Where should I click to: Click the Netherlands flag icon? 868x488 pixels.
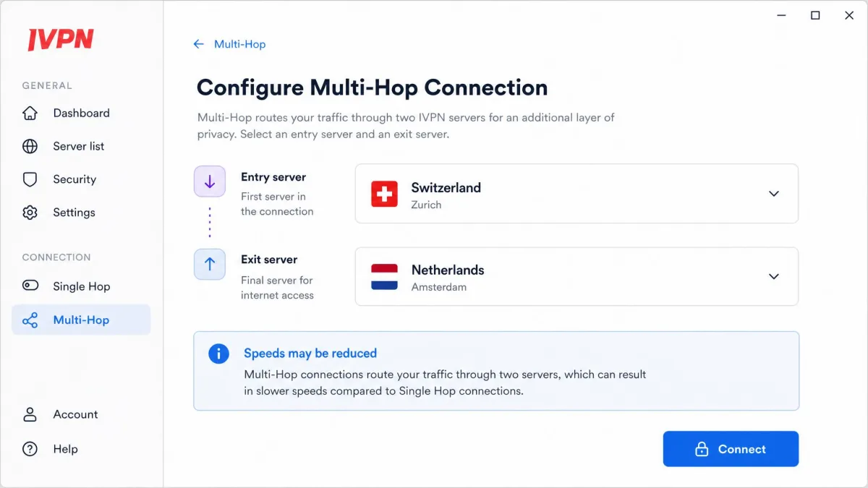(x=384, y=276)
